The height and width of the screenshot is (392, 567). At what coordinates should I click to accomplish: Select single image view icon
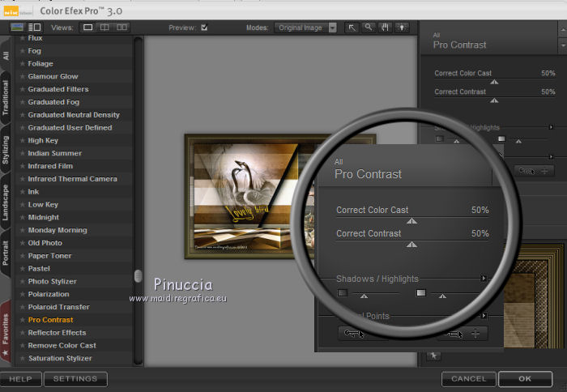coord(87,28)
